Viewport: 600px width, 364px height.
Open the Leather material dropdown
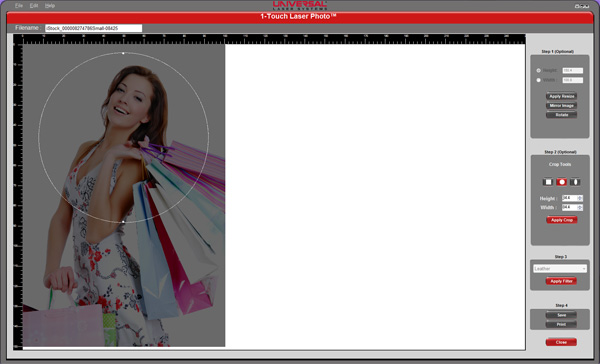pyautogui.click(x=560, y=269)
